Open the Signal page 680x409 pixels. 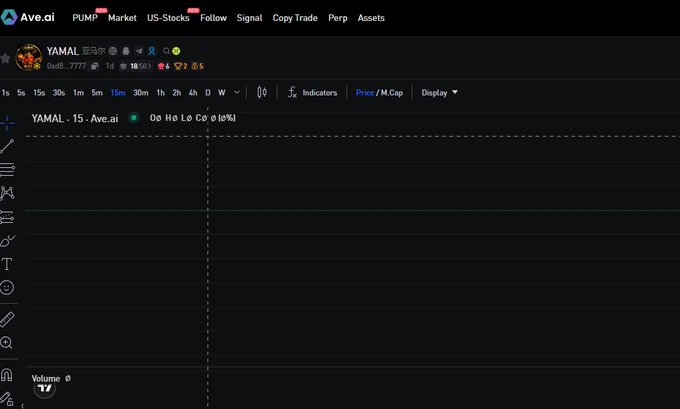[249, 18]
